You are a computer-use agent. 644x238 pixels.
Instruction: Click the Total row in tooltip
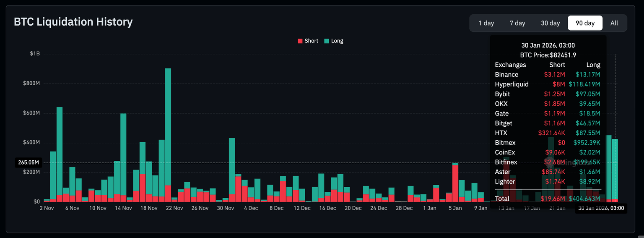547,199
